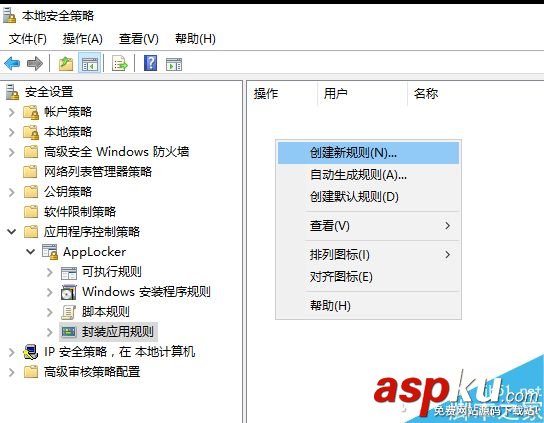Image resolution: width=544 pixels, height=423 pixels.
Task: Open the 操作(A) menu
Action: pyautogui.click(x=83, y=39)
